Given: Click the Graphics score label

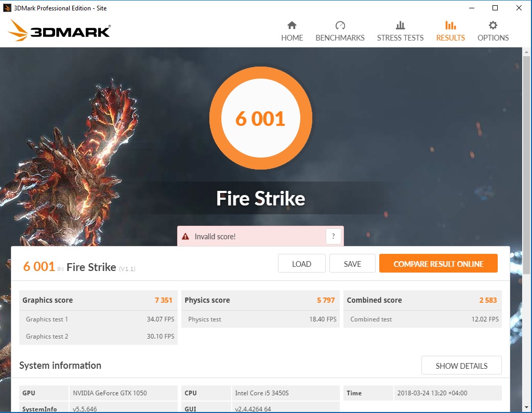Looking at the screenshot, I should pos(47,300).
